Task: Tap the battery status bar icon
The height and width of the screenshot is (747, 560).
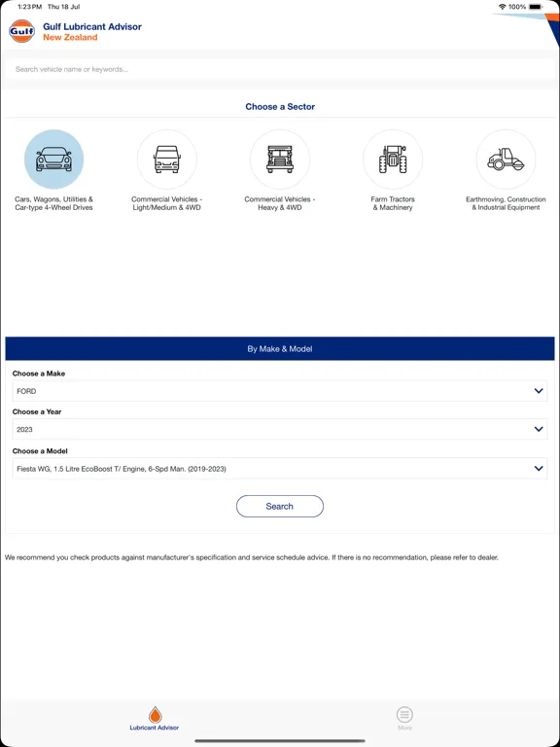Action: [x=536, y=7]
